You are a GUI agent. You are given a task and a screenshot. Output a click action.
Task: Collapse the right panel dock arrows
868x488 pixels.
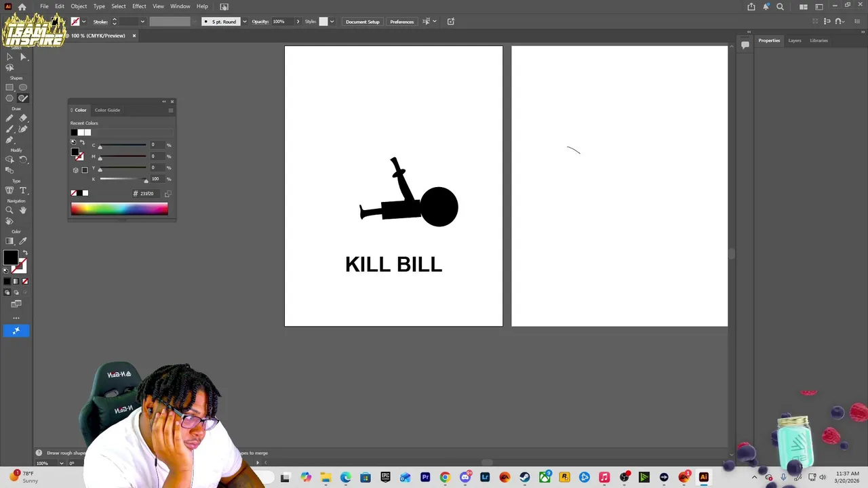pyautogui.click(x=861, y=32)
